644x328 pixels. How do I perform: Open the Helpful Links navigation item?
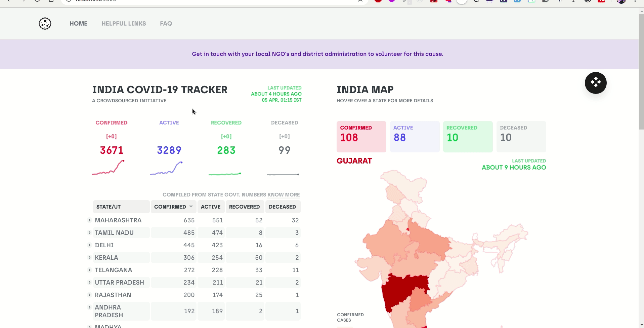pyautogui.click(x=124, y=24)
